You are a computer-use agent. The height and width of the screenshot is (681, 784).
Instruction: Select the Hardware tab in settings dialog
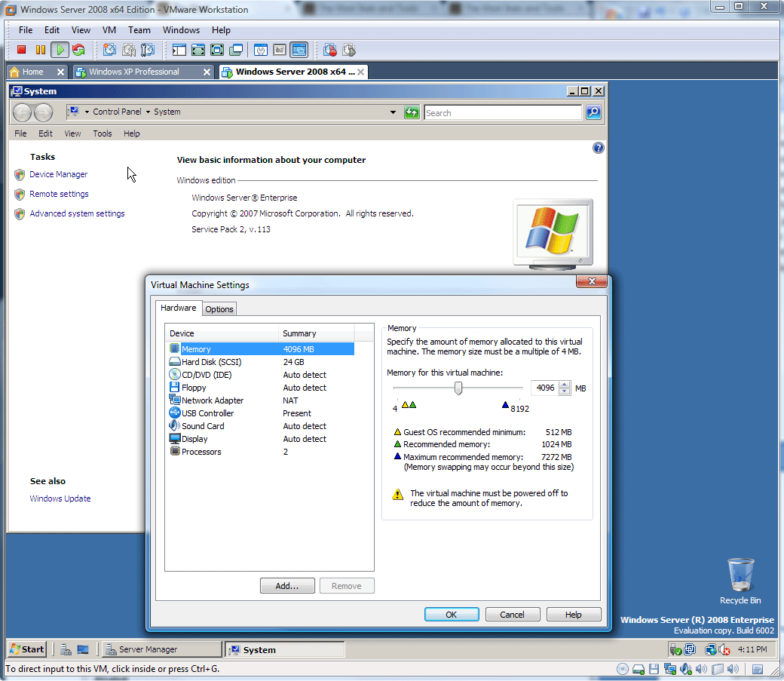(179, 308)
